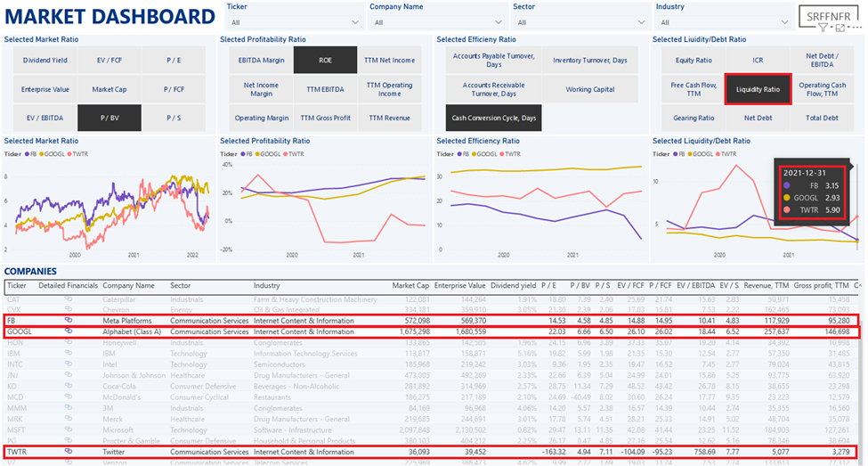Open Intel detailed financials link icon
868x466 pixels.
pyautogui.click(x=69, y=364)
